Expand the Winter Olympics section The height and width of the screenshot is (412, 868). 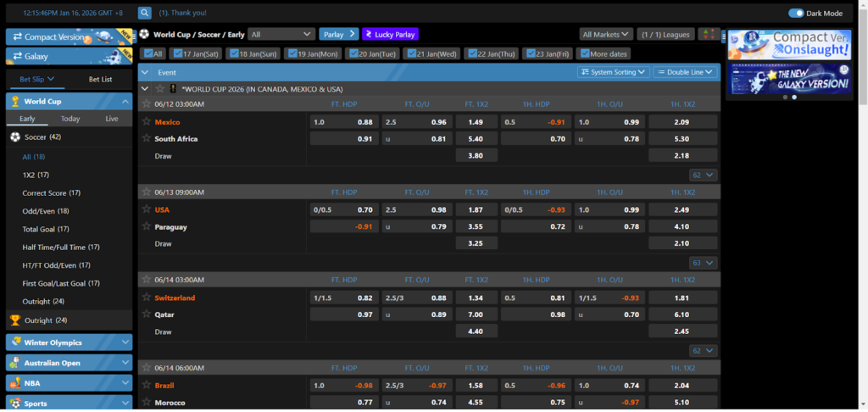point(70,342)
